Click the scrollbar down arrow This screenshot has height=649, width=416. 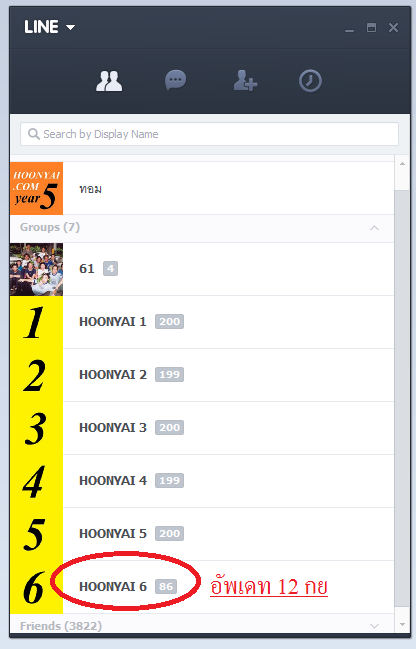tap(402, 625)
